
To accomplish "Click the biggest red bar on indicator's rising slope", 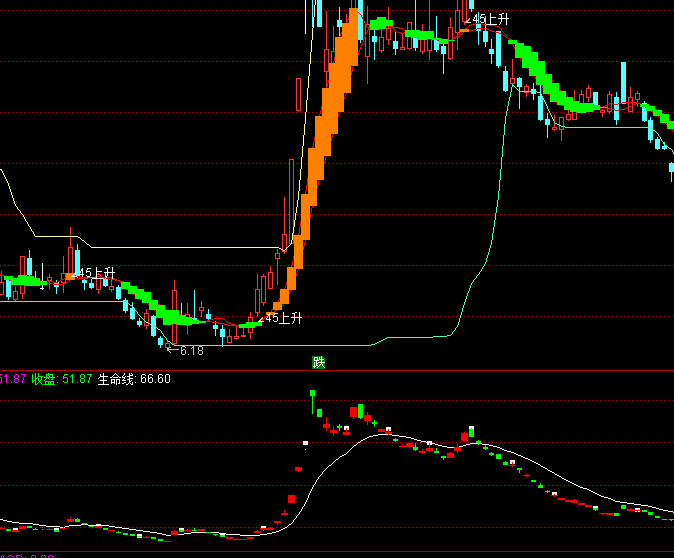I will 292,498.
